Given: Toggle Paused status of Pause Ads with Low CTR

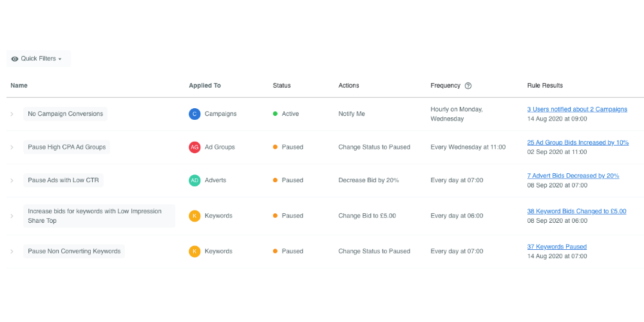Looking at the screenshot, I should tap(288, 180).
